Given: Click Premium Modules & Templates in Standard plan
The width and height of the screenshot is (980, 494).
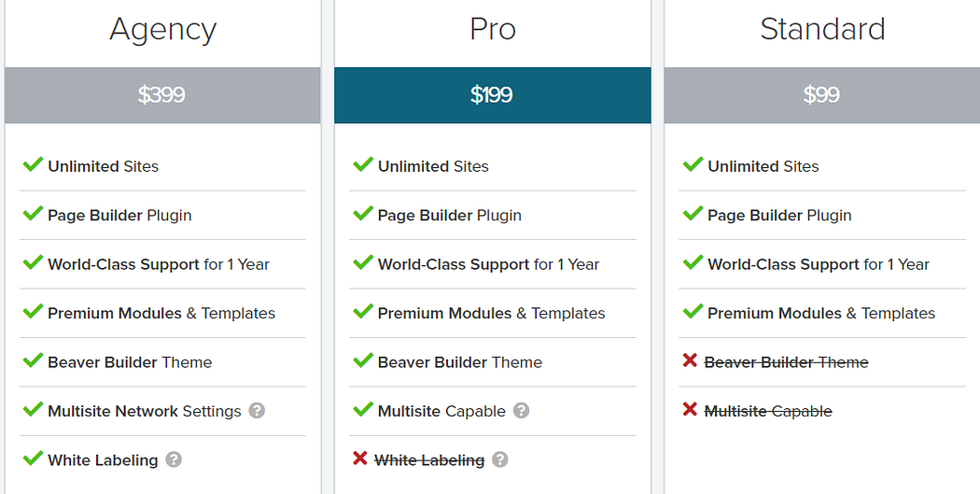Looking at the screenshot, I should tap(821, 313).
